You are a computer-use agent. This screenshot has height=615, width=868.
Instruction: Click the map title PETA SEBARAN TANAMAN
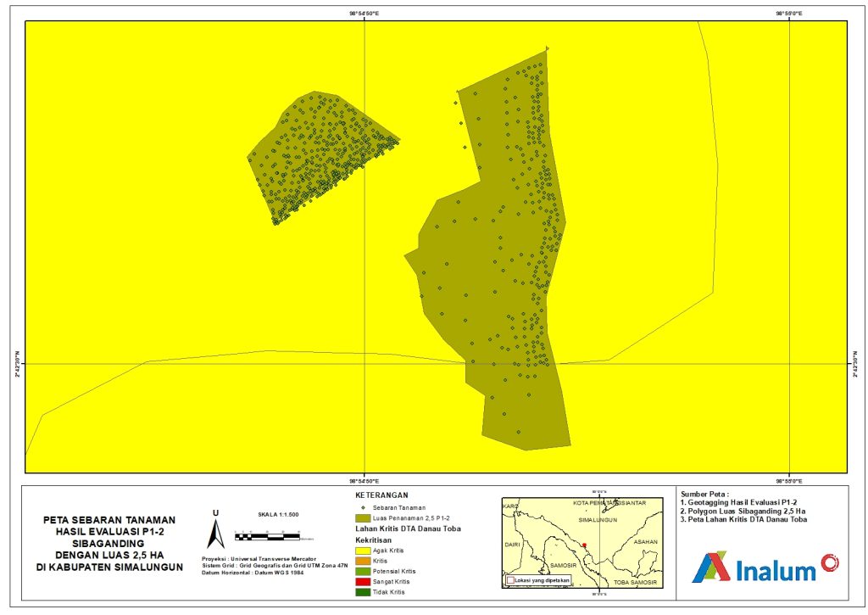[108, 520]
